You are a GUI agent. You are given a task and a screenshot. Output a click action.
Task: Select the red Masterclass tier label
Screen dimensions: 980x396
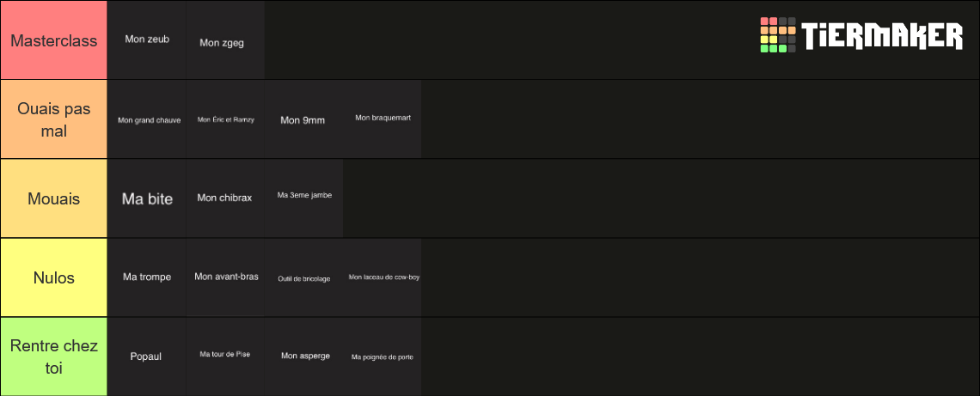(54, 40)
